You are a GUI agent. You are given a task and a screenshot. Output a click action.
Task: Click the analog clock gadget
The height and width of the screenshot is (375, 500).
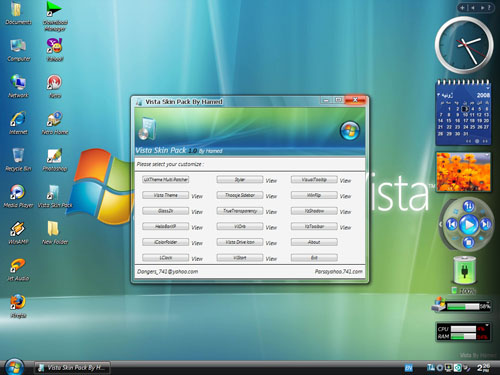(x=464, y=45)
